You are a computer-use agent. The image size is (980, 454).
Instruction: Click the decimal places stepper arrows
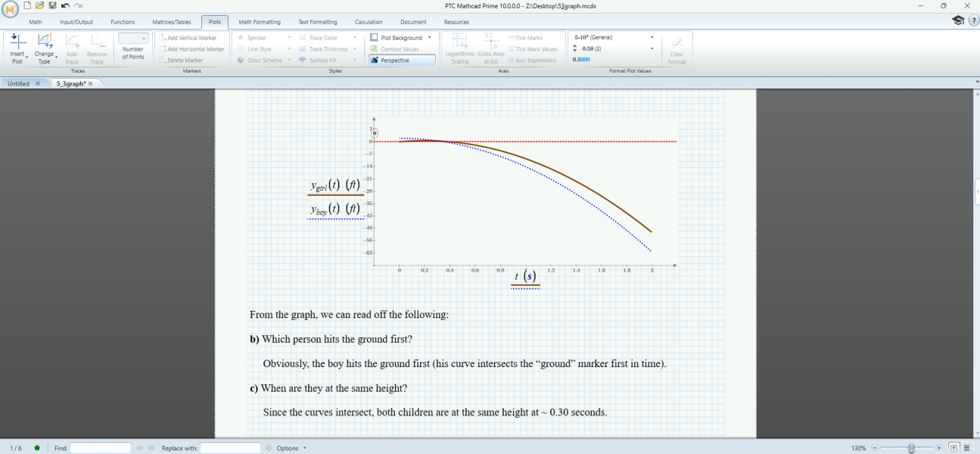(574, 48)
